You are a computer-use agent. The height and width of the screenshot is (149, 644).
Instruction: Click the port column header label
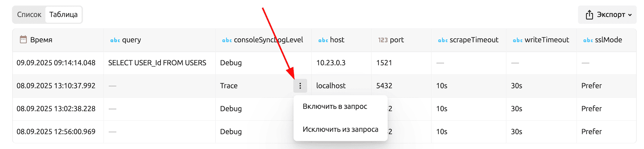point(397,40)
